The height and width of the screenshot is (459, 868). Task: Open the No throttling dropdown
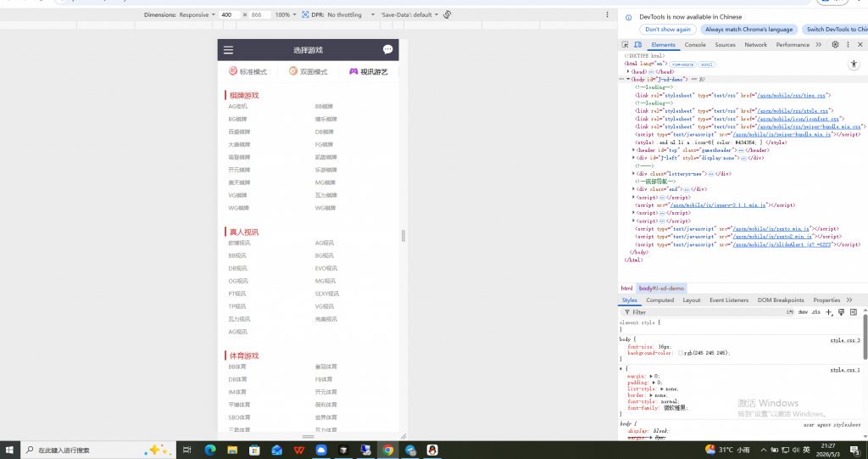click(351, 15)
